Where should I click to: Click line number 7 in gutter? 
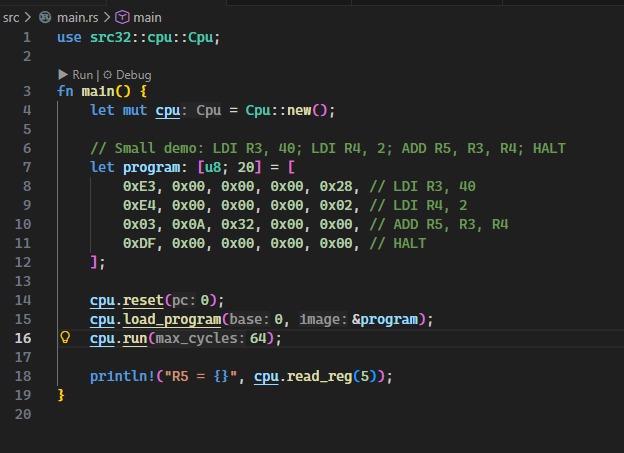27,167
